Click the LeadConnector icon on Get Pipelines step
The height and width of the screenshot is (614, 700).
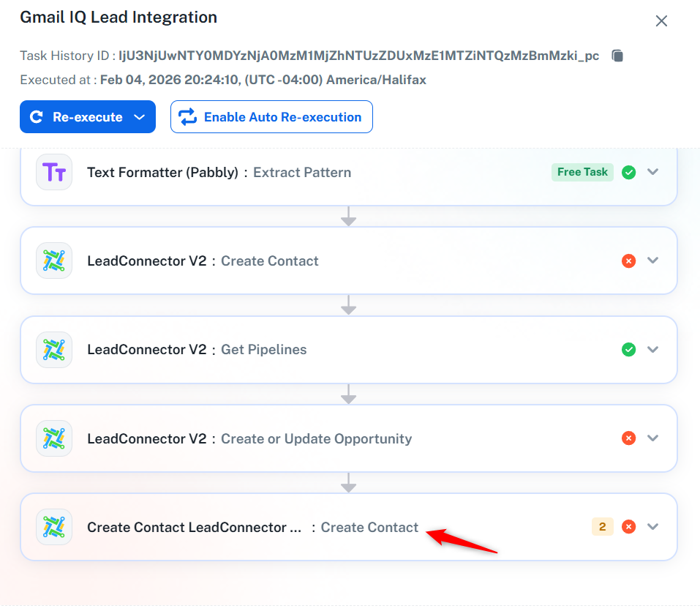(54, 350)
